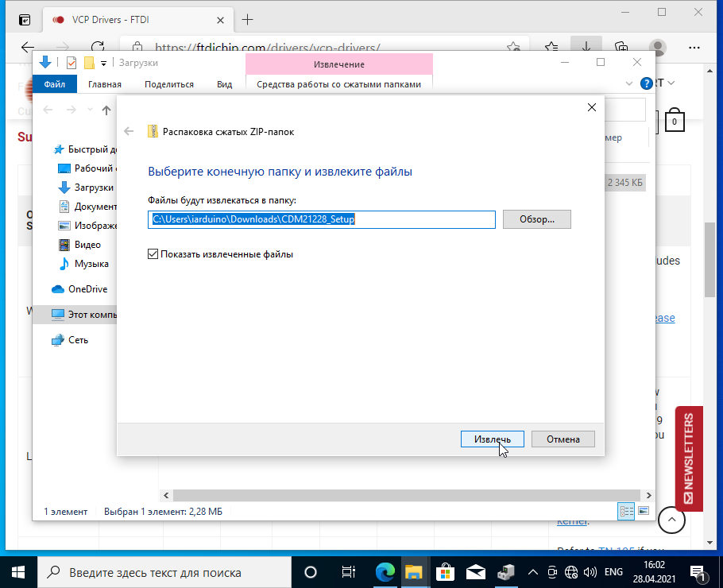
Task: Click the NEWSLETTERS side banner
Action: 689,458
